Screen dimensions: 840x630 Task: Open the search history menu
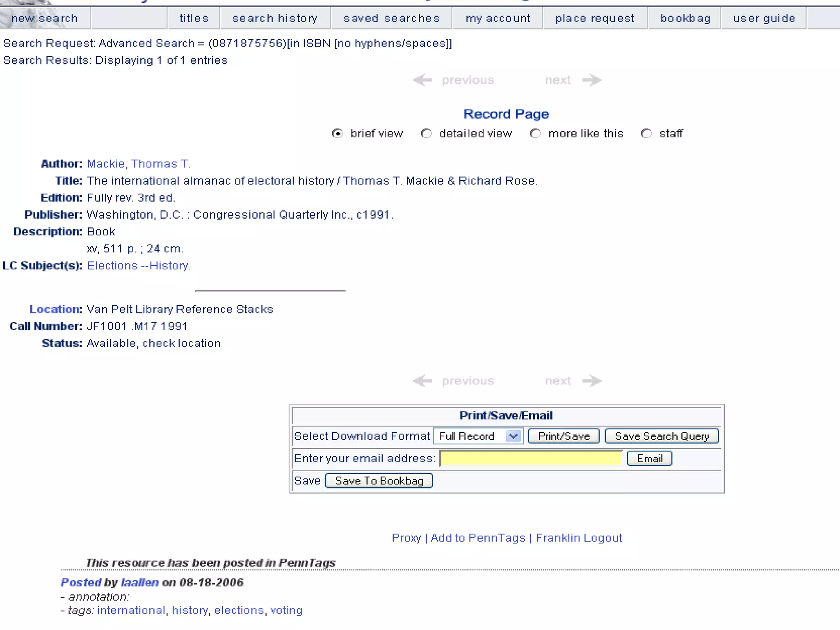point(275,18)
